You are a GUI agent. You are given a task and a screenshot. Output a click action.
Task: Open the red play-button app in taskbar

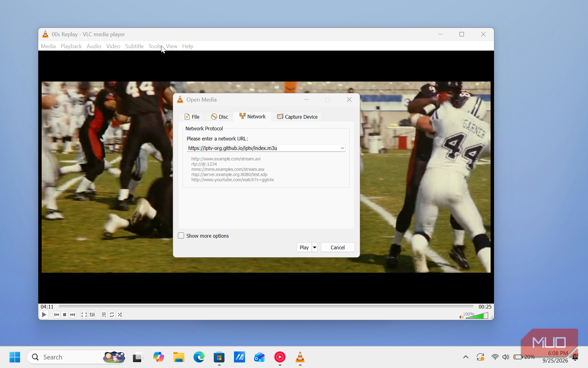coord(280,357)
